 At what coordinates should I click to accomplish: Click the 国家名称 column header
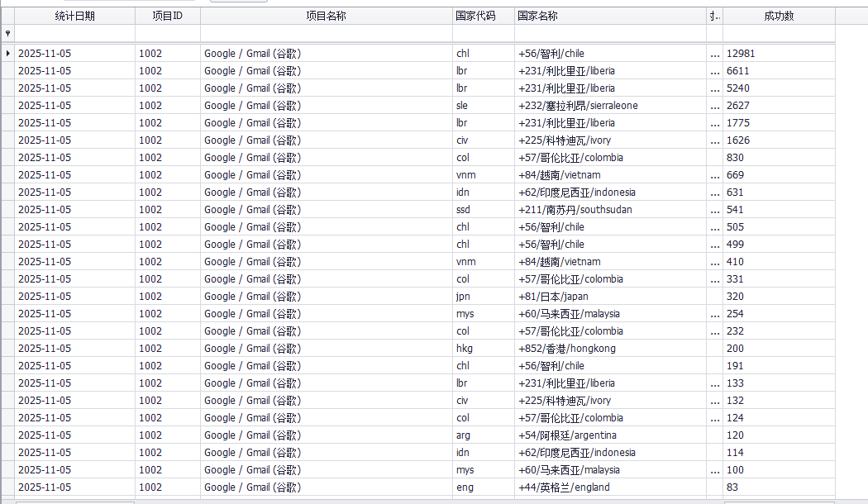point(611,16)
